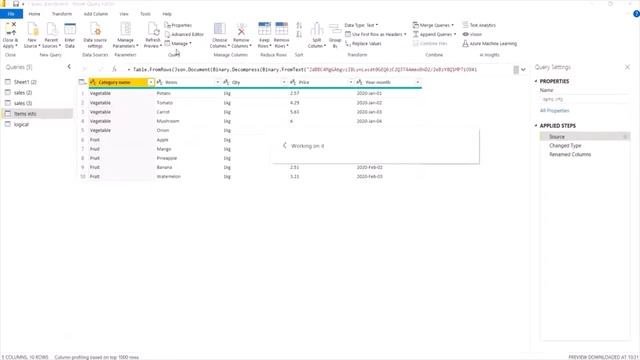Collapse the APPLIED STEPS section
Viewport: 640px width, 360px height.
click(x=536, y=126)
